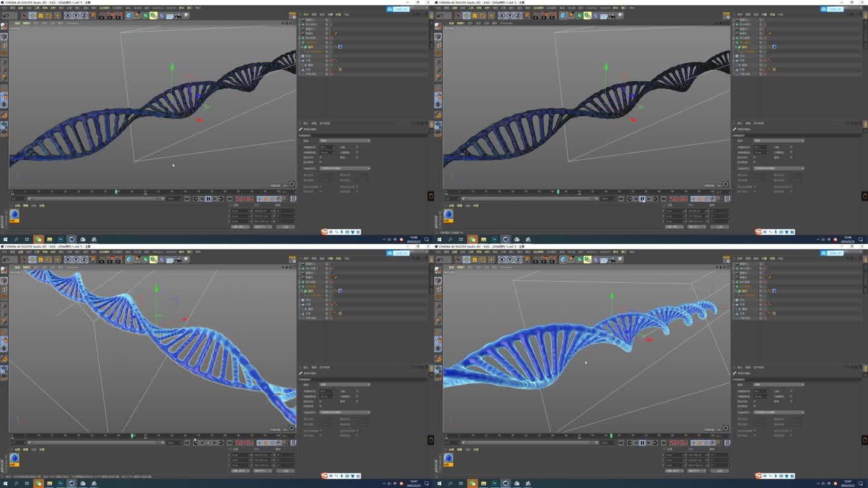
Task: Click frame marker on the timeline ruler
Action: tap(116, 191)
